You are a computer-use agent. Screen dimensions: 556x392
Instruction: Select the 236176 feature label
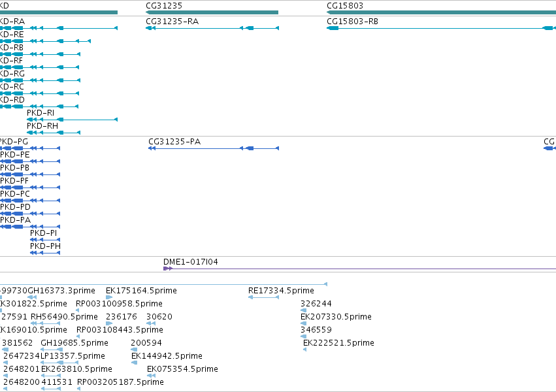(122, 317)
